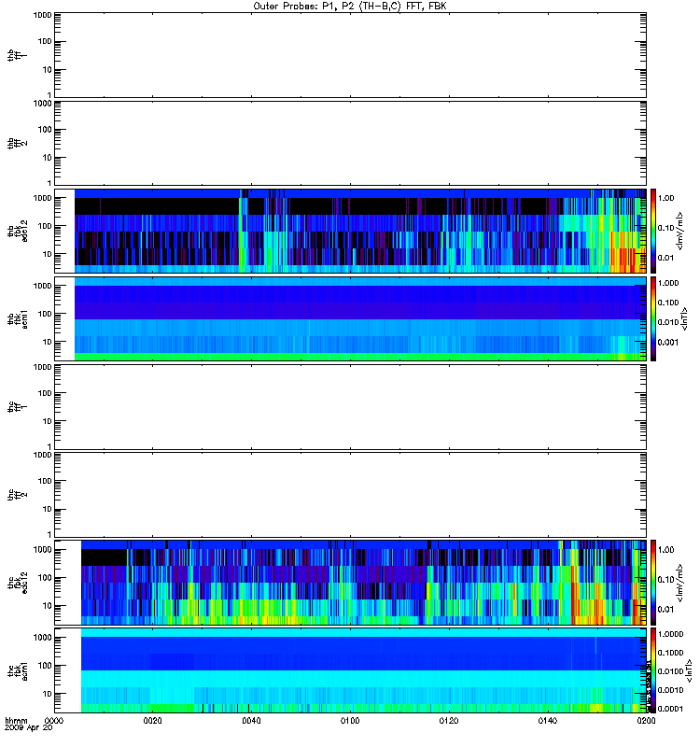Click the "thb fbk edc12" y-axis label

click(18, 231)
